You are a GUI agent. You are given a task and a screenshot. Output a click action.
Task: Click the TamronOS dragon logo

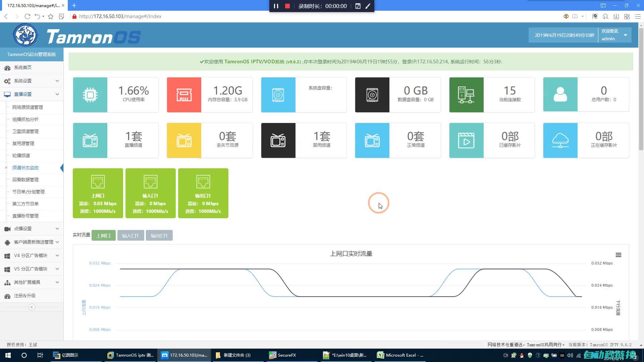click(x=25, y=35)
